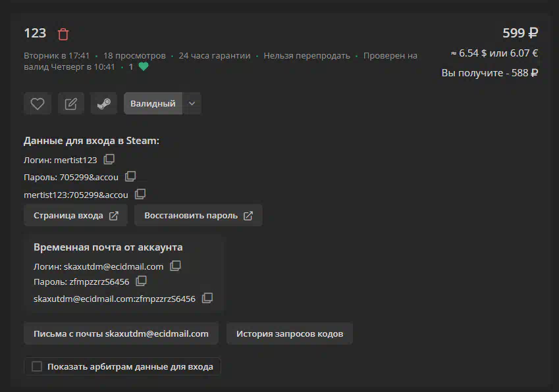Viewport: 559px width, 392px height.
Task: Expand the Валидный status dropdown arrow
Action: [x=192, y=104]
